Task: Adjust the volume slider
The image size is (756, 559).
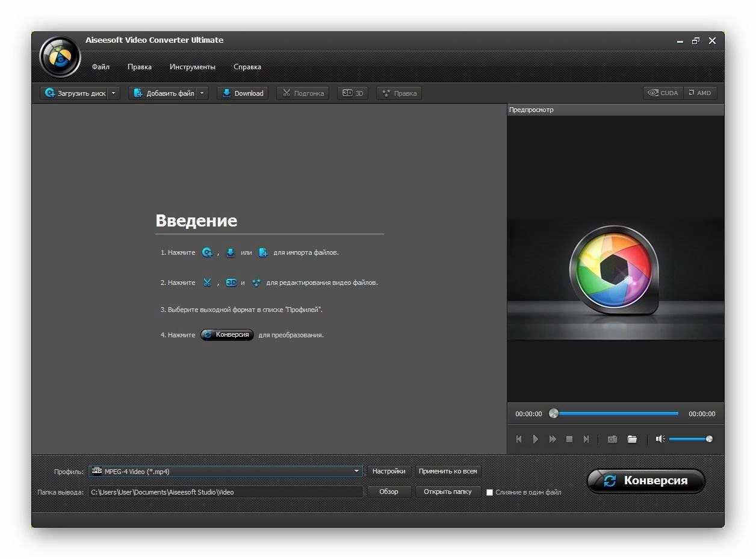Action: point(690,439)
